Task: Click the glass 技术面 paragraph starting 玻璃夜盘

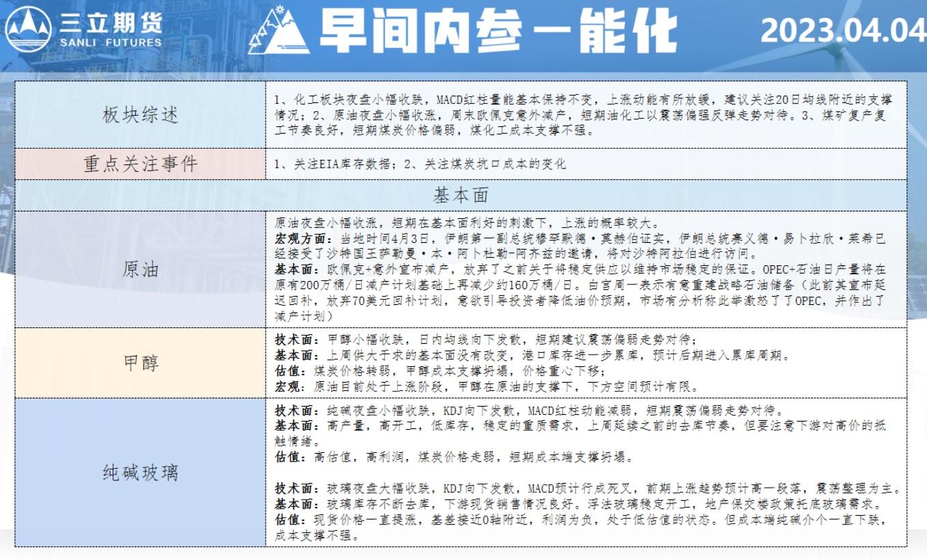Action: [x=587, y=489]
